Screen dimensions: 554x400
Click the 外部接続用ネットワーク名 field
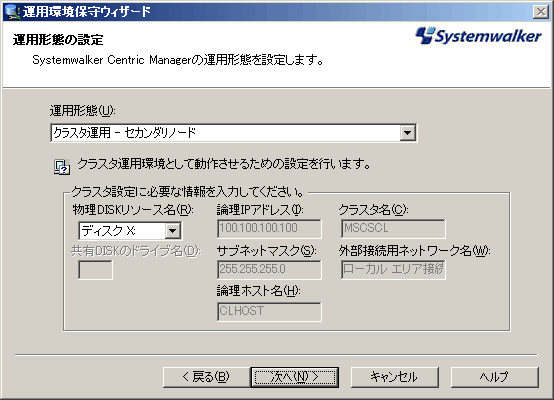point(393,270)
